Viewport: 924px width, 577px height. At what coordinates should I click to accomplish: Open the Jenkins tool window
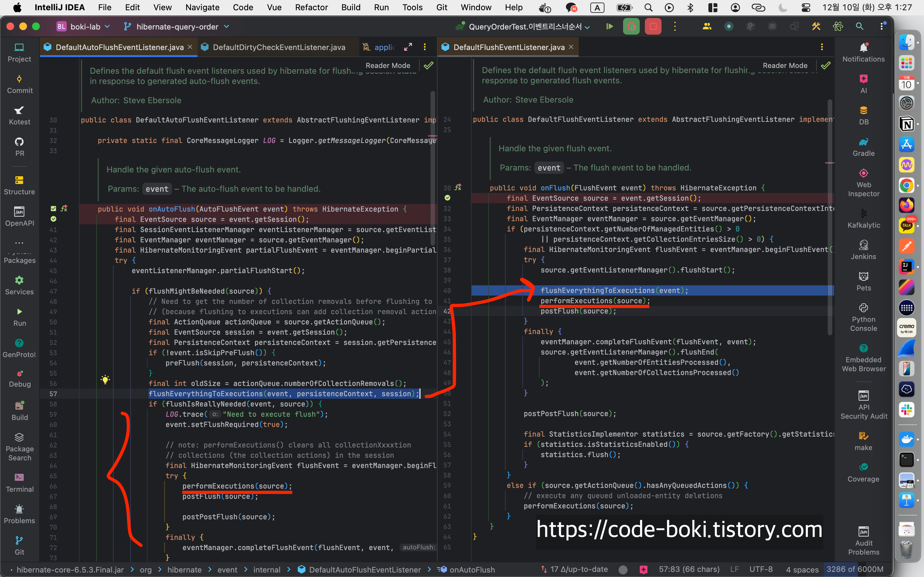863,250
